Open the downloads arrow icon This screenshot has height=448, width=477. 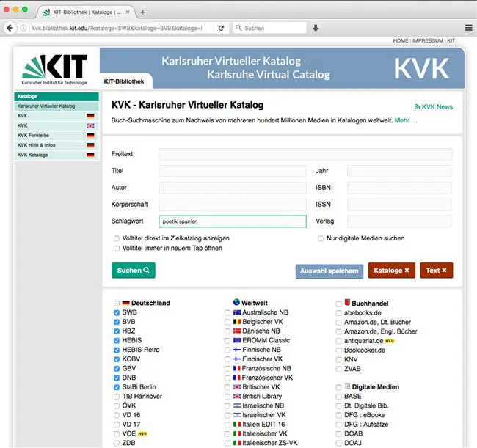pyautogui.click(x=316, y=28)
